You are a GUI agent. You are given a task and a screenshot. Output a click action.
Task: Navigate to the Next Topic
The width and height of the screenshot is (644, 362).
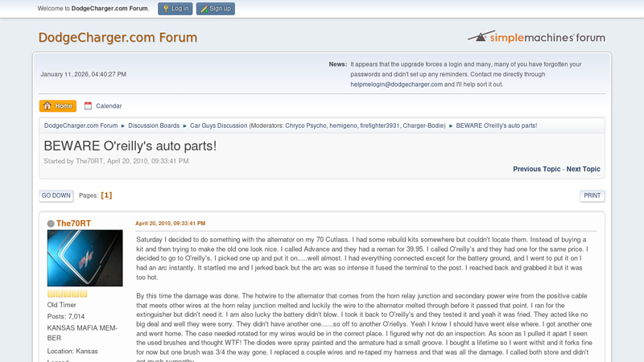click(583, 169)
